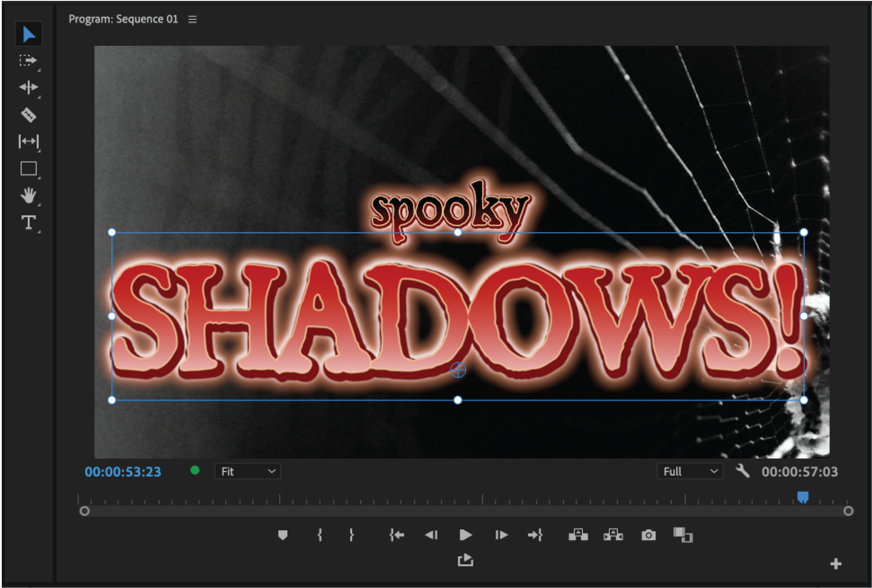Select the Rectangle shape tool
This screenshot has width=872, height=588.
coord(28,169)
